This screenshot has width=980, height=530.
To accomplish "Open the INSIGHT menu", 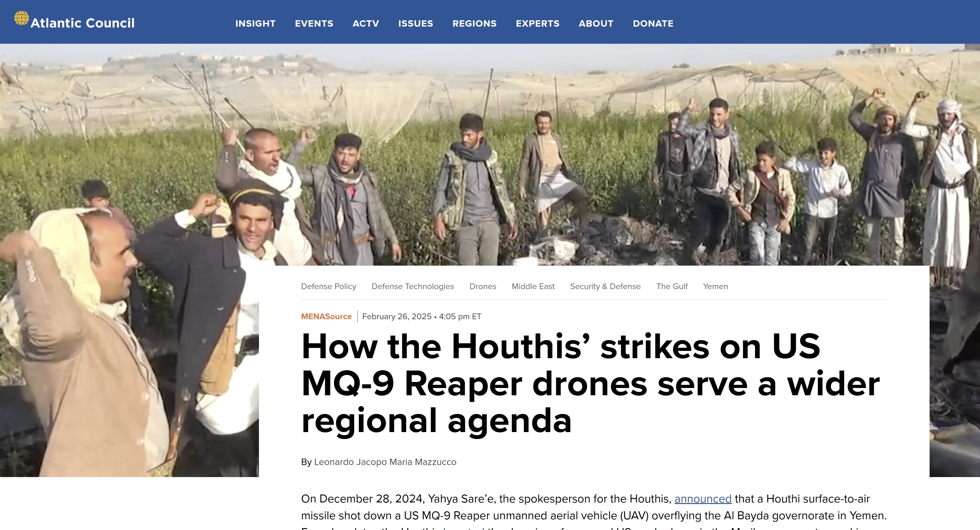I will click(255, 23).
